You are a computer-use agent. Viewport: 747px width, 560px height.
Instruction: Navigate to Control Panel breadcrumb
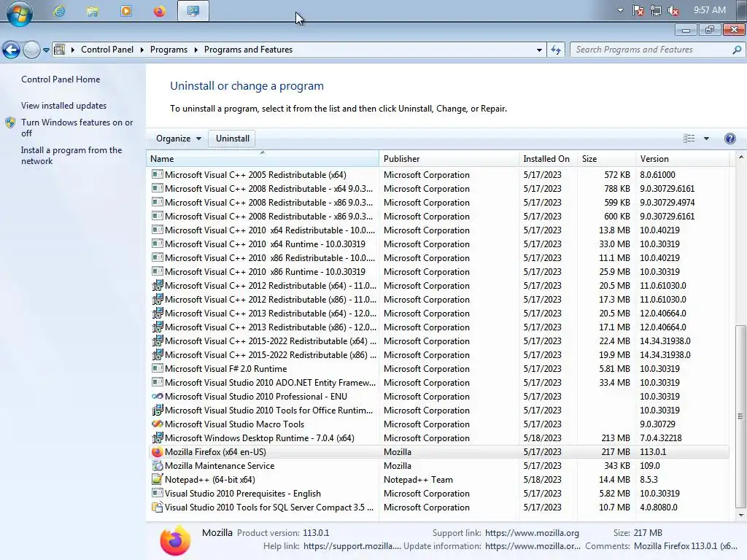point(107,50)
